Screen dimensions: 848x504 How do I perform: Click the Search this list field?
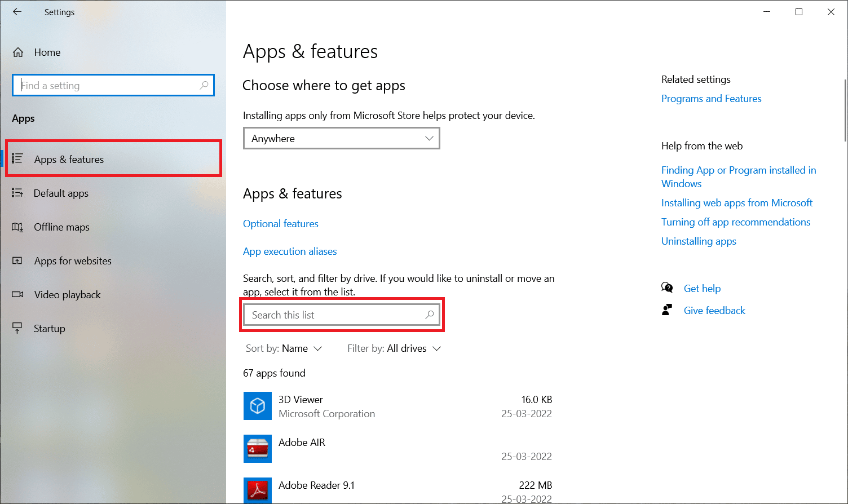[x=342, y=315]
